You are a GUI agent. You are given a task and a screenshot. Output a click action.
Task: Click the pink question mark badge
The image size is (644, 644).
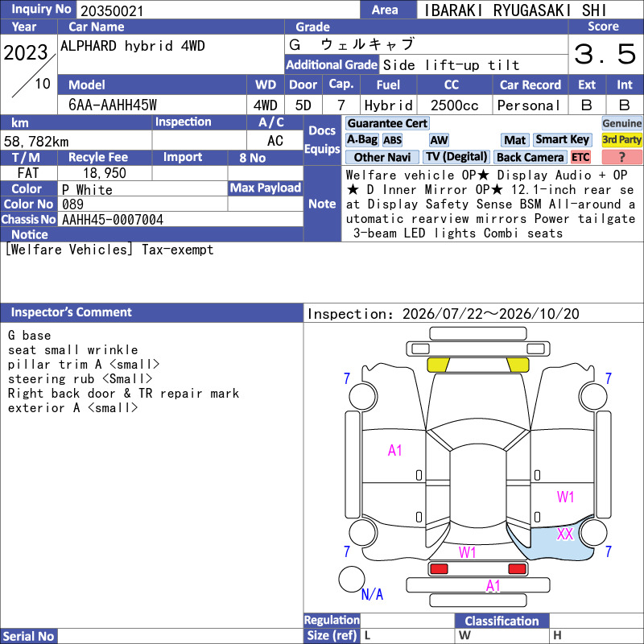coord(621,157)
